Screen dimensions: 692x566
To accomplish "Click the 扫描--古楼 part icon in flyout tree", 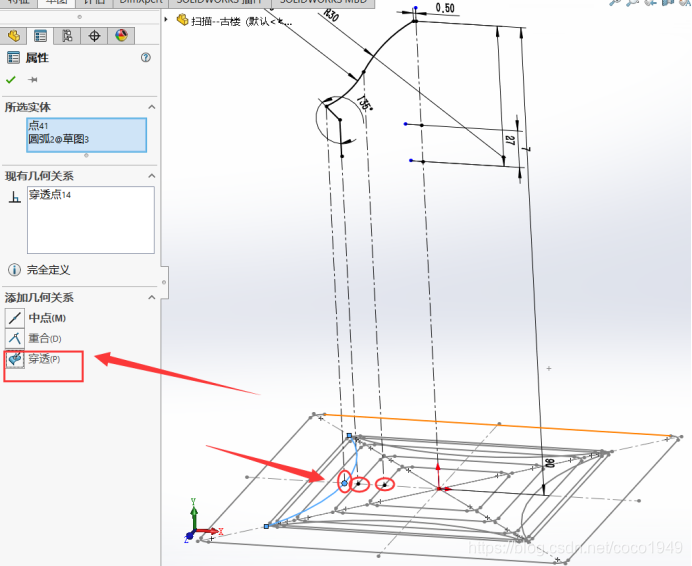I will 182,20.
